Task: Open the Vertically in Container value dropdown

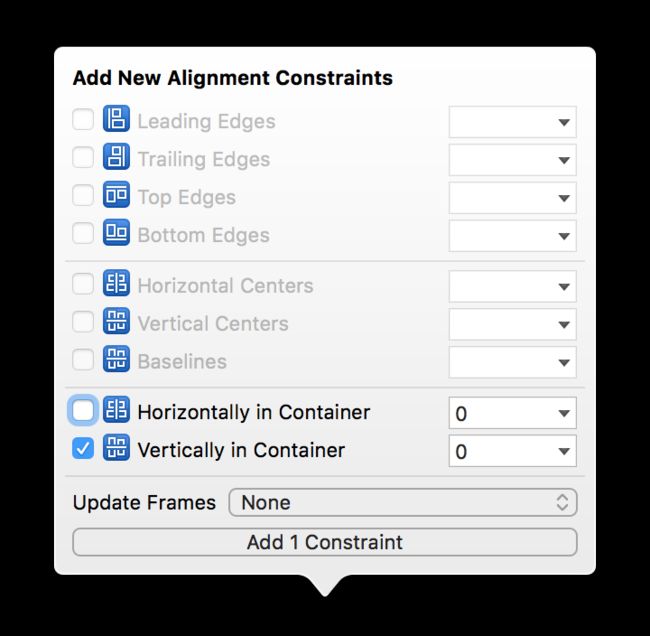Action: coord(563,451)
